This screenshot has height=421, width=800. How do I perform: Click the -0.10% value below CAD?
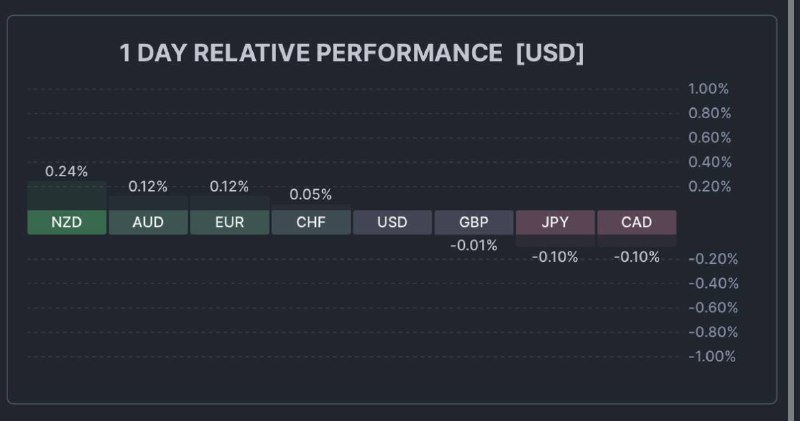click(637, 257)
